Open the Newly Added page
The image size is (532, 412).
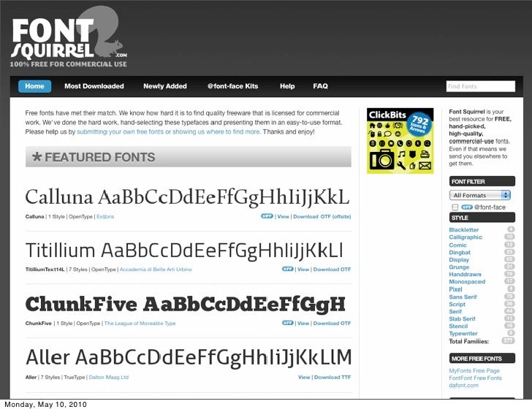point(165,86)
